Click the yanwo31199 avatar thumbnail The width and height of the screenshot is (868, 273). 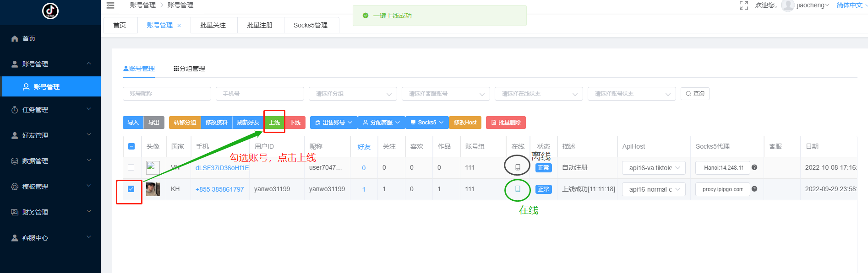[153, 189]
